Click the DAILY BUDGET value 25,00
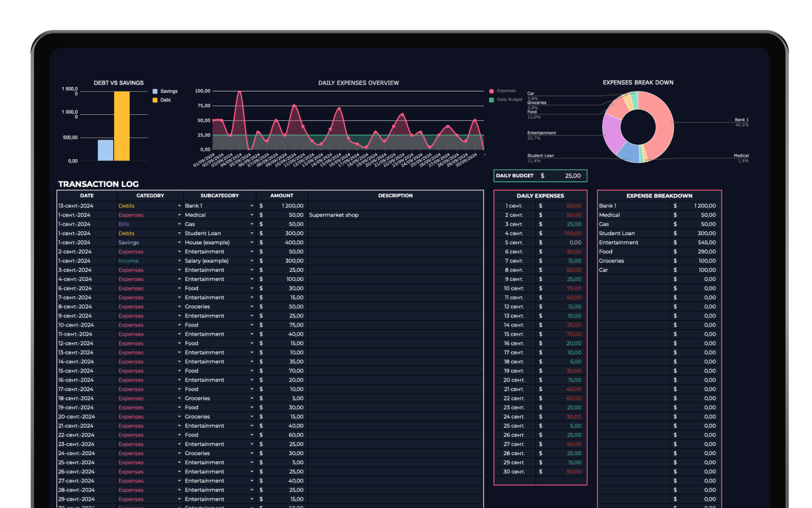Viewport: 812px width, 508px height. pos(573,176)
